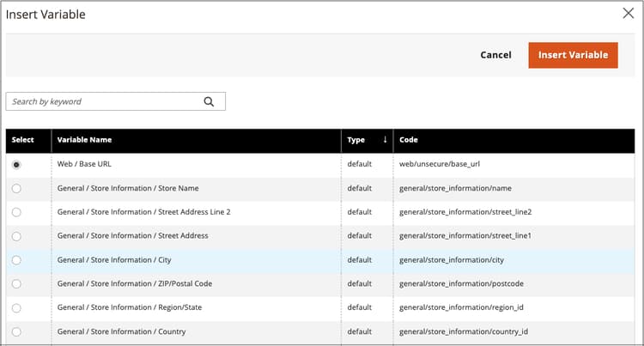Click the 'Web / Base URL' name

pyautogui.click(x=84, y=164)
